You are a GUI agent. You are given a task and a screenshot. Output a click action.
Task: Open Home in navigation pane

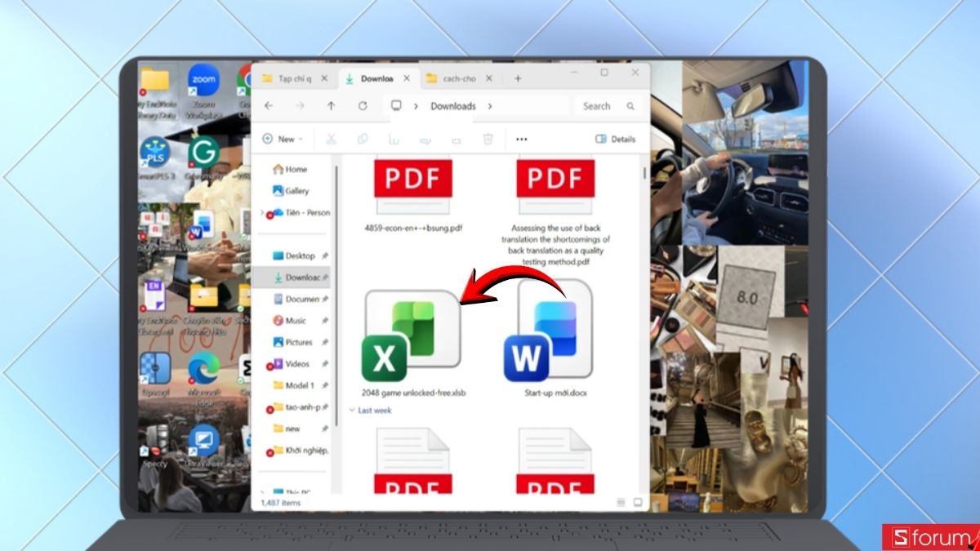click(291, 169)
